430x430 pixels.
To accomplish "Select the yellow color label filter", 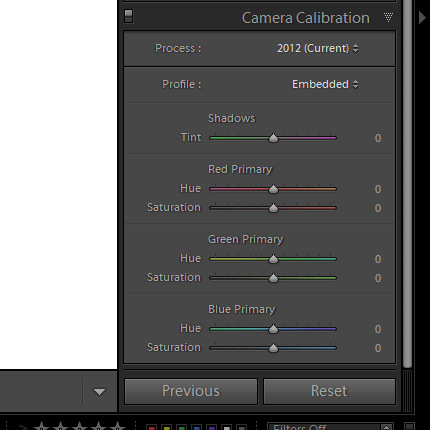I will coord(167,427).
